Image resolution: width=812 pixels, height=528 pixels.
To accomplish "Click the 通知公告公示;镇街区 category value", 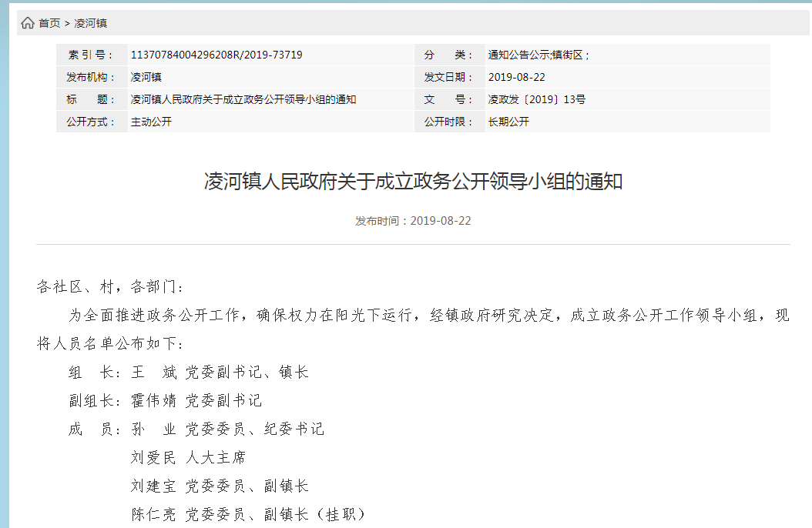I will (539, 55).
